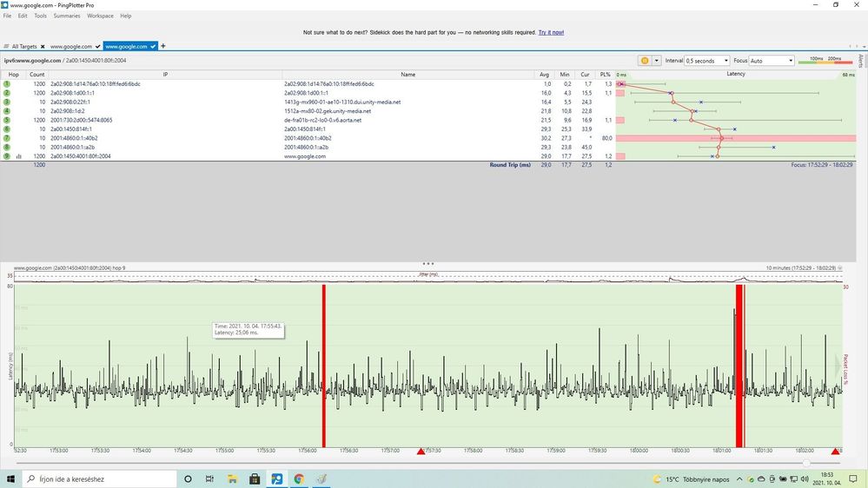Click the Round Trip (ms) summary label
Screen dimensions: 868x488
510,165
